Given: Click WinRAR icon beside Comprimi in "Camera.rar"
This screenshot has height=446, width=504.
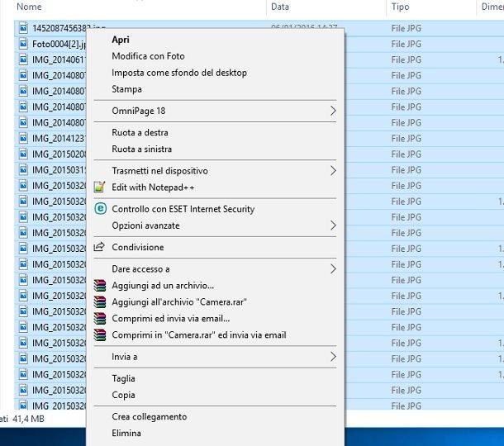Looking at the screenshot, I should tap(100, 334).
